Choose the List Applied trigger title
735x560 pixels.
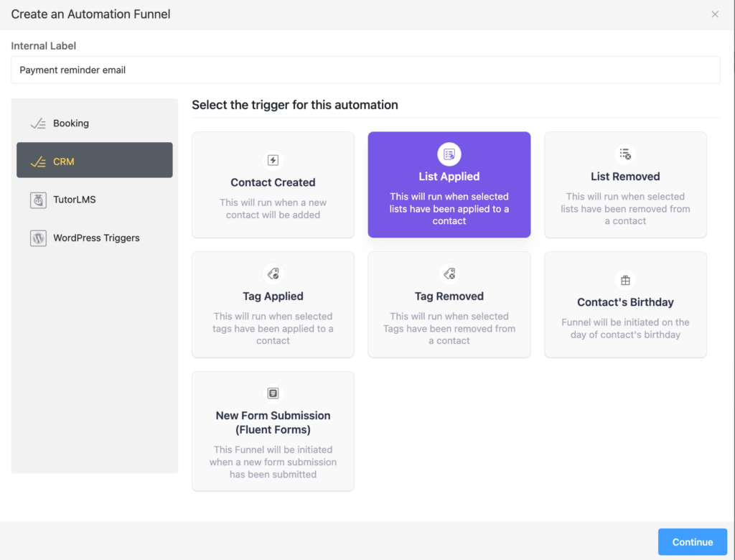(x=449, y=177)
